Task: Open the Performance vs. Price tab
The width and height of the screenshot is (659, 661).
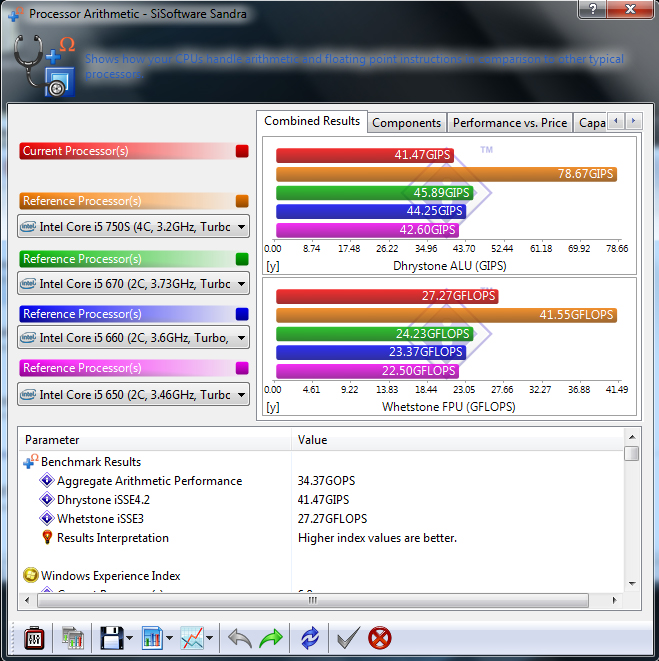Action: tap(510, 123)
